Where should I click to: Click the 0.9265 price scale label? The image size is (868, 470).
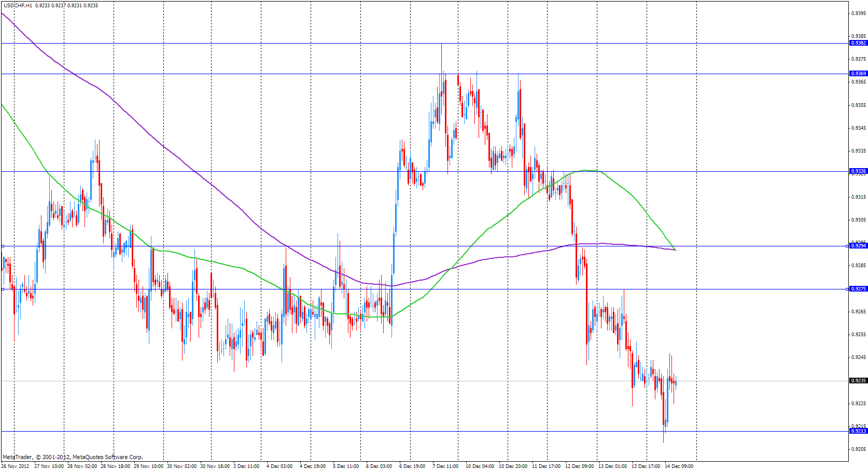[x=859, y=312]
